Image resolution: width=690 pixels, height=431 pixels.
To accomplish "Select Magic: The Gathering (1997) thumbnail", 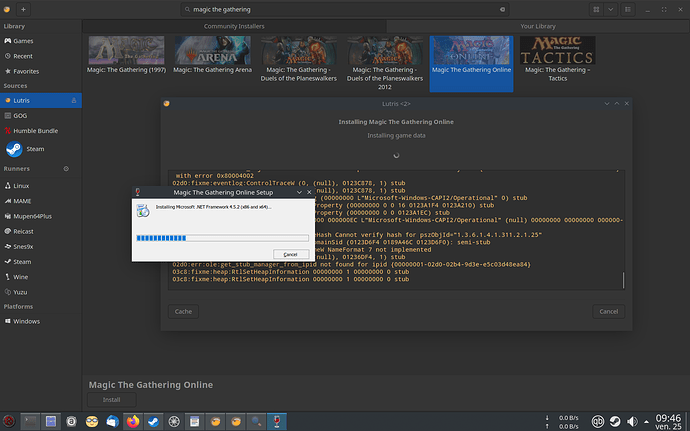I will (126, 50).
